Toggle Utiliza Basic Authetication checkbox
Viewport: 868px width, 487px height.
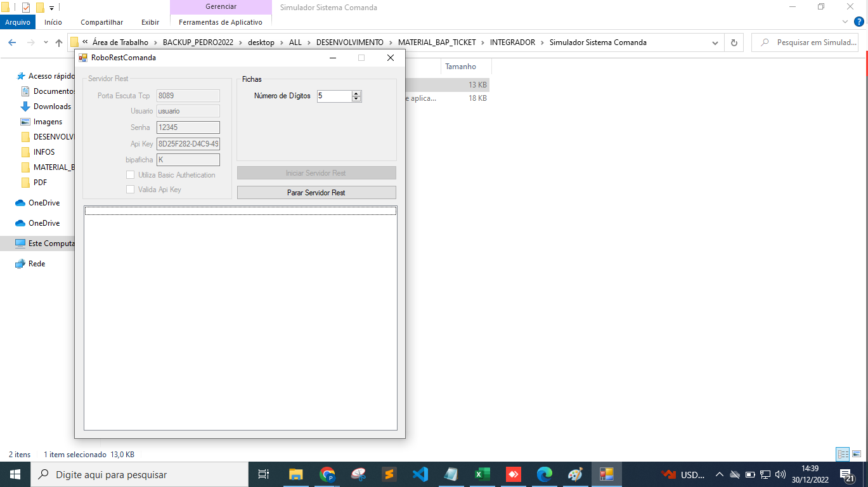130,175
